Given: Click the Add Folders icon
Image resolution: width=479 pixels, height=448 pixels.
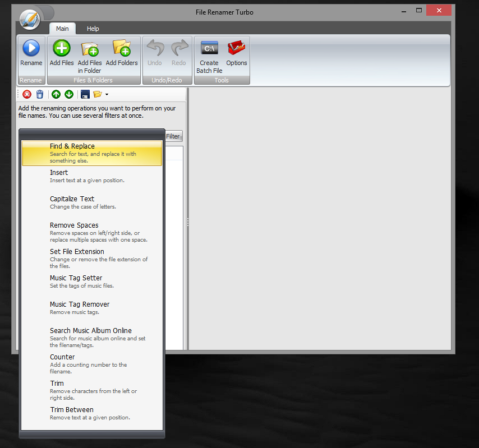Looking at the screenshot, I should click(122, 48).
